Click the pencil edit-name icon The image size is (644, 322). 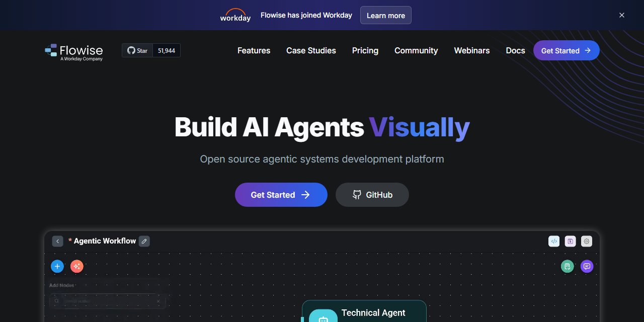coord(144,241)
